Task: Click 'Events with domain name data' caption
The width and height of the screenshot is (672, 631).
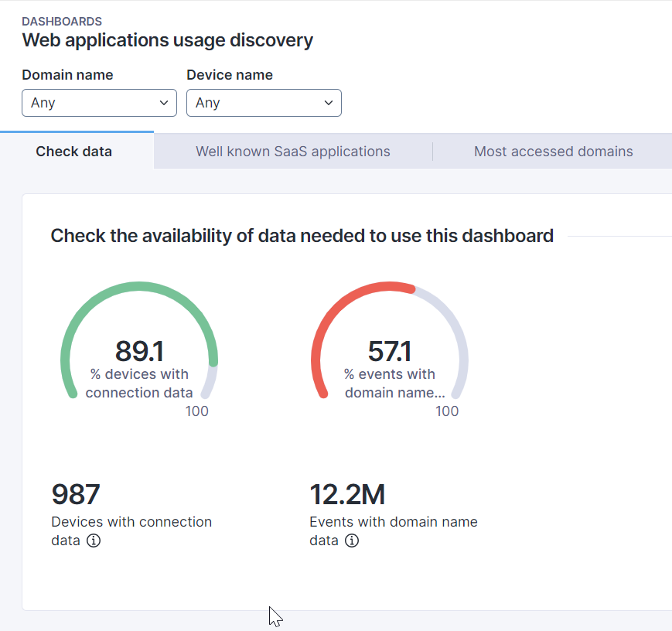Action: pyautogui.click(x=394, y=530)
